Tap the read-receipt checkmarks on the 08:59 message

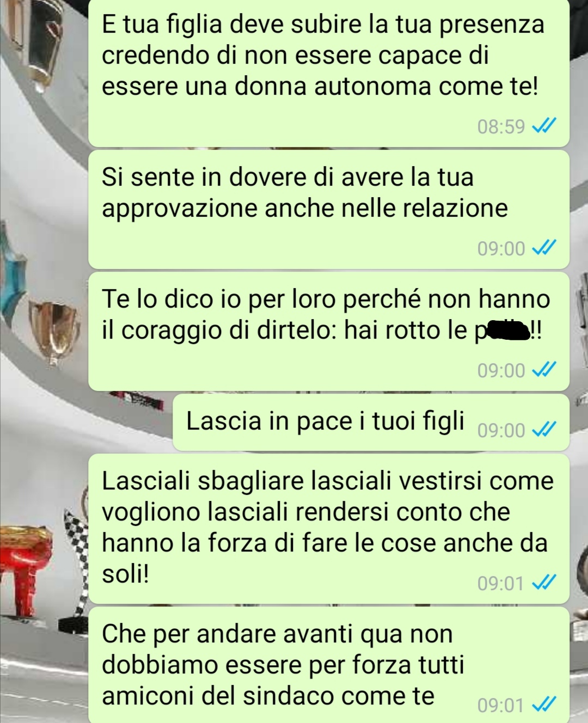(x=543, y=127)
